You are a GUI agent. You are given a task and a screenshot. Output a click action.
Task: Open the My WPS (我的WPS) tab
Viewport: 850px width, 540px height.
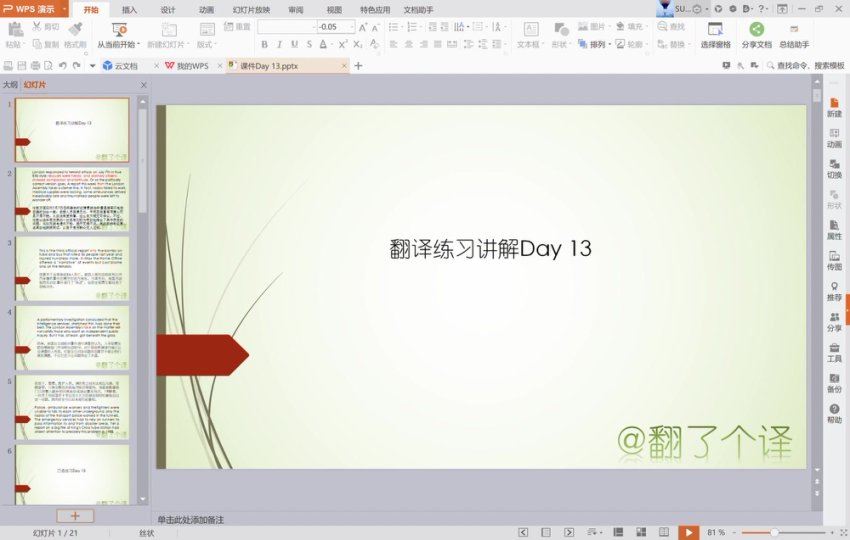click(187, 66)
